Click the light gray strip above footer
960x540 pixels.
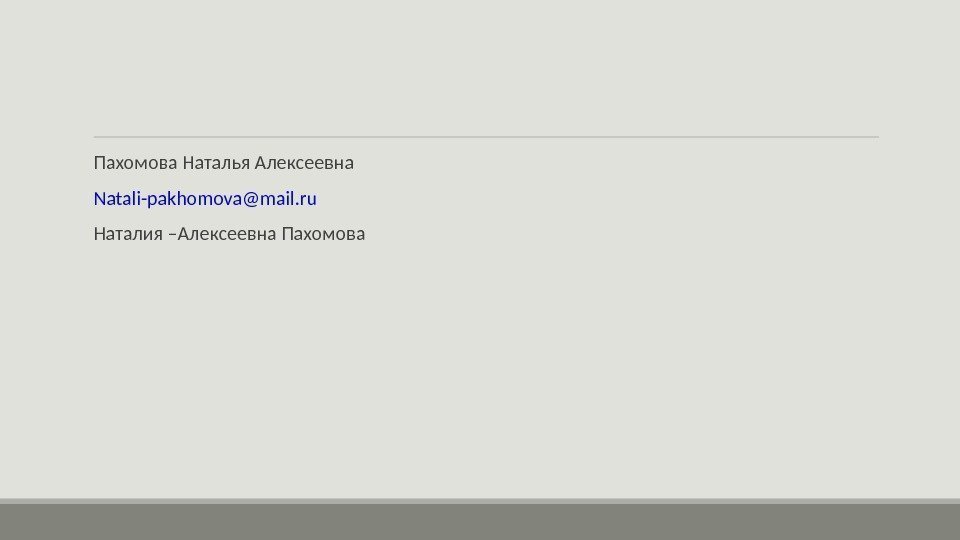(x=480, y=501)
